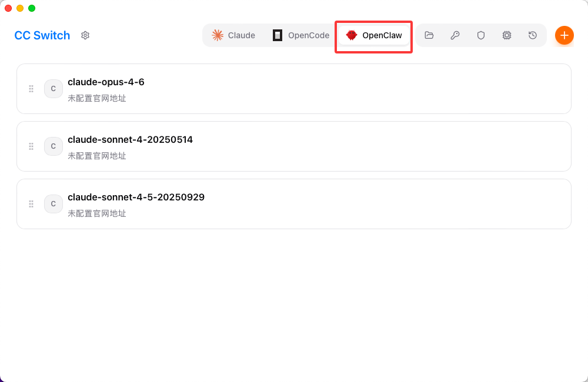Open settings gear next to CC Switch
The width and height of the screenshot is (588, 382).
tap(85, 35)
